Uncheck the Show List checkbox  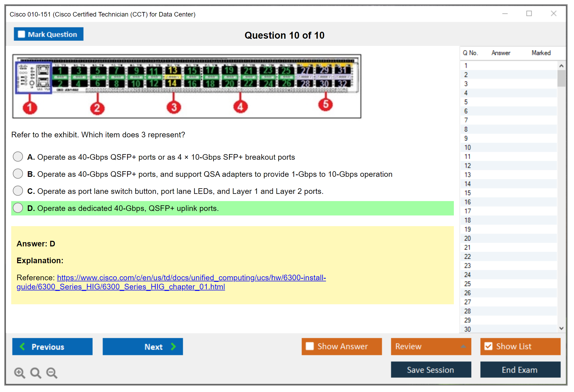click(x=488, y=346)
